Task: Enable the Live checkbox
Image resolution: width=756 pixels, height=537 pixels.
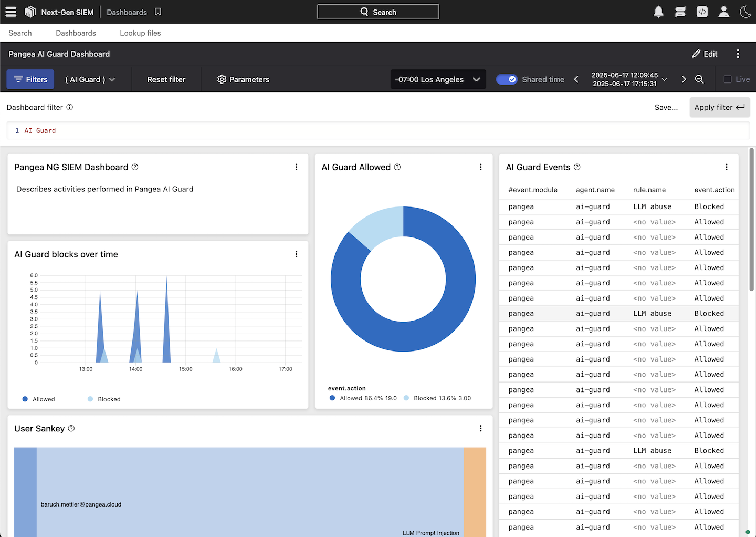Action: [728, 79]
